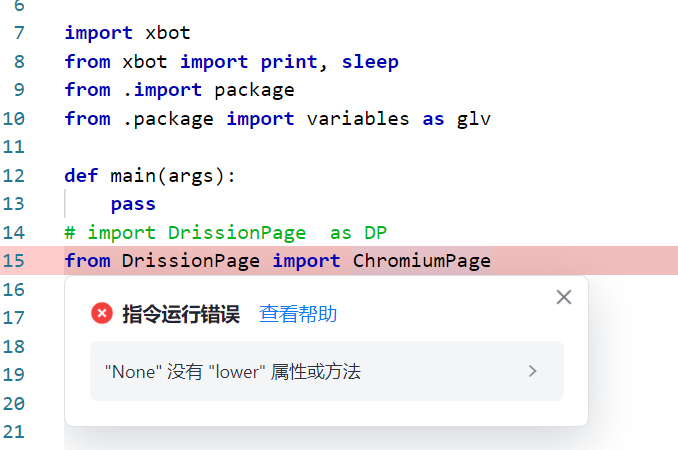The image size is (678, 450).
Task: Click the "None" 没有 "lower" error message
Action: pyautogui.click(x=232, y=371)
